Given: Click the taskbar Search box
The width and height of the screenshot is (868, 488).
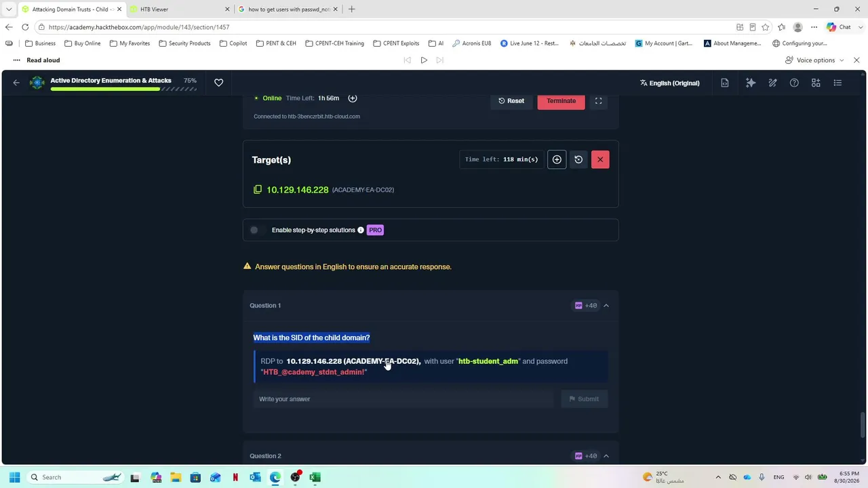Looking at the screenshot, I should tap(75, 477).
